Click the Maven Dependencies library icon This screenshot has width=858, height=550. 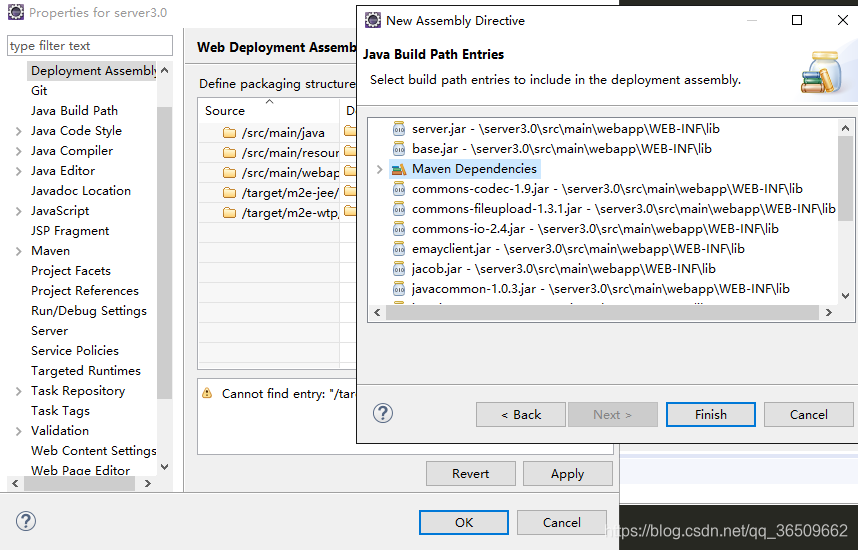coord(399,169)
